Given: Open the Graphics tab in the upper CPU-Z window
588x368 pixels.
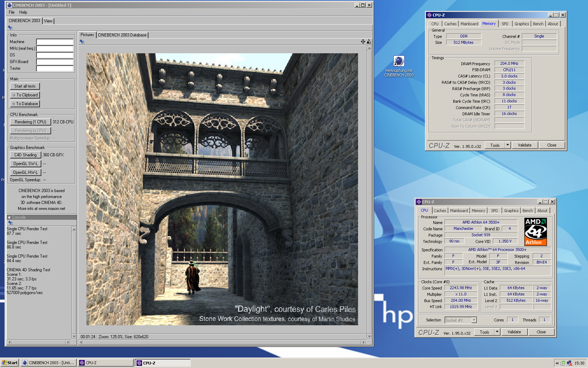Looking at the screenshot, I should coord(521,24).
